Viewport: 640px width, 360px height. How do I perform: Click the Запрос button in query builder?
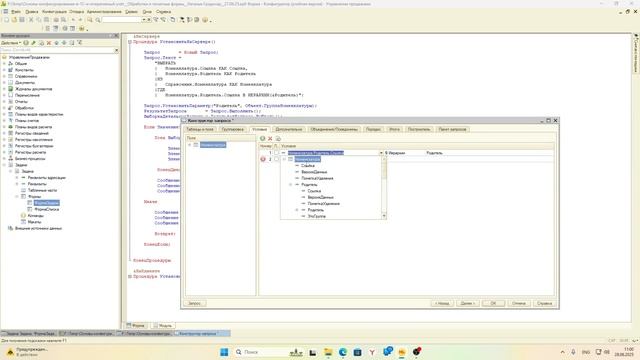(x=195, y=303)
